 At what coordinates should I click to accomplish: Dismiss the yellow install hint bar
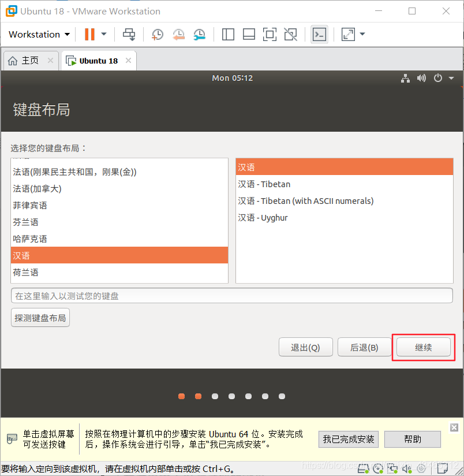coord(454,427)
